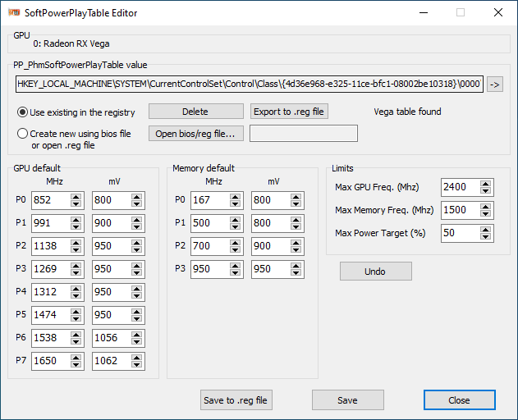Click Export to .reg file

coord(289,112)
